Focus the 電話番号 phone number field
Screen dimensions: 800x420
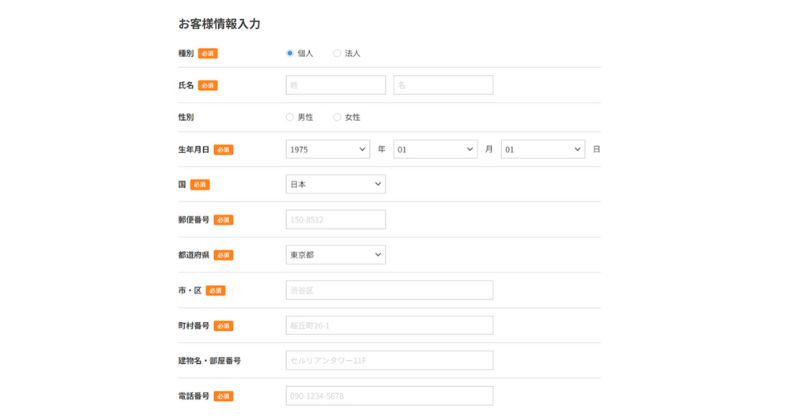(x=389, y=396)
